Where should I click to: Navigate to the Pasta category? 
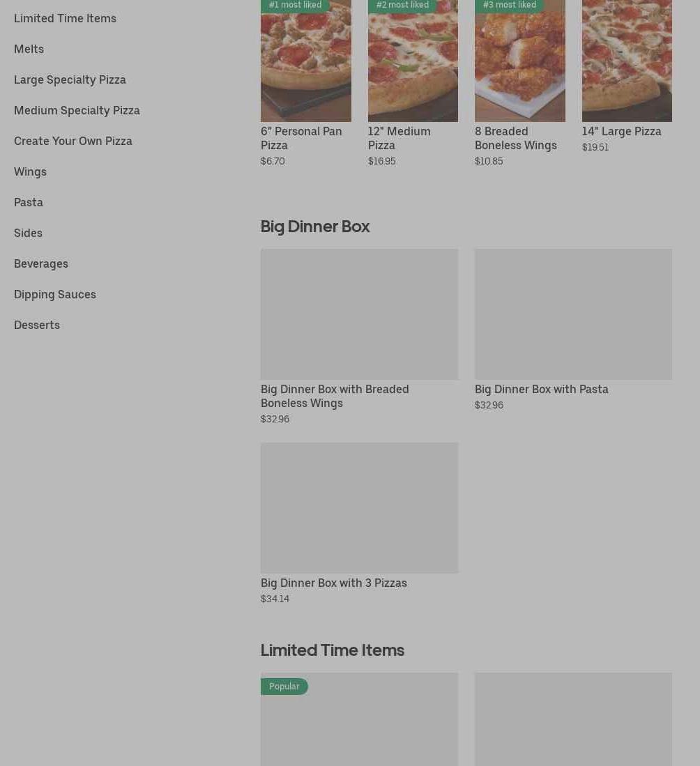[x=29, y=202]
